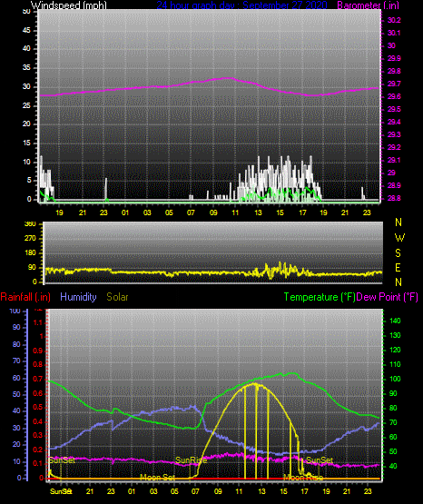The width and height of the screenshot is (423, 504).
Task: Click the 29.2 barometer axis value
Action: pos(394,147)
